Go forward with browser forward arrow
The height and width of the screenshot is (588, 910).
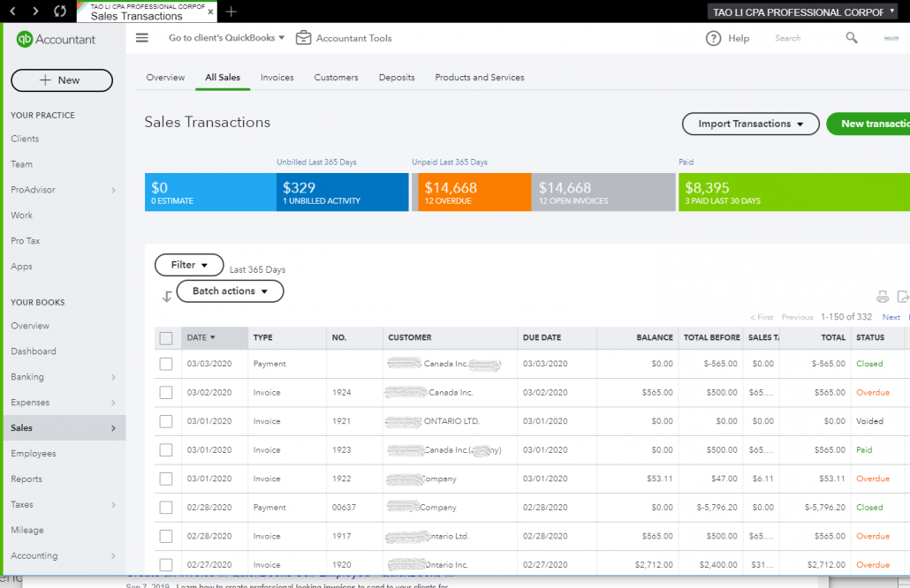click(x=35, y=11)
